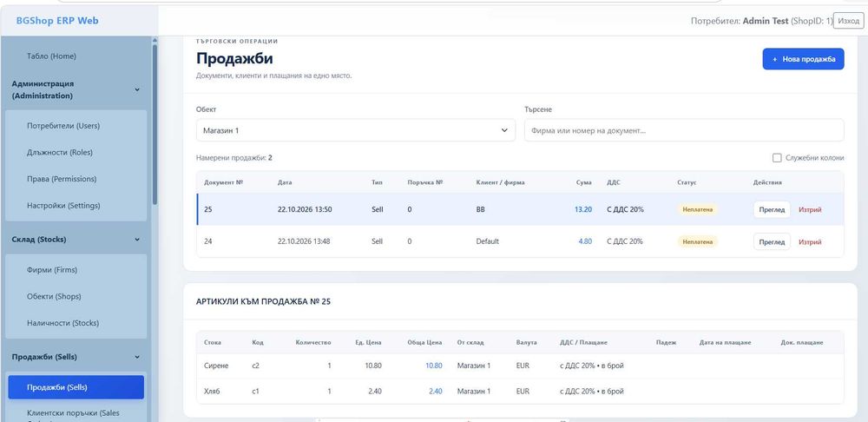The image size is (868, 422).
Task: Enable the Служебни колони checkbox
Action: pyautogui.click(x=777, y=158)
